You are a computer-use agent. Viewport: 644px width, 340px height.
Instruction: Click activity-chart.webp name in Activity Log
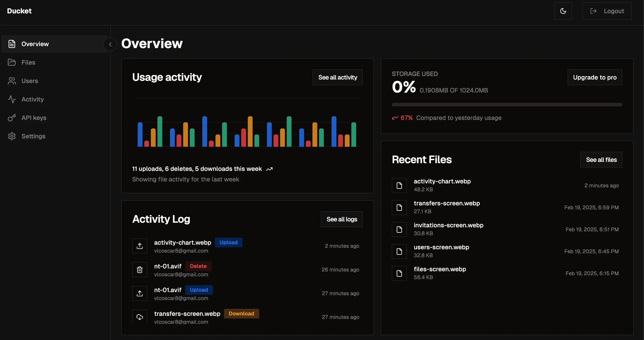tap(183, 242)
